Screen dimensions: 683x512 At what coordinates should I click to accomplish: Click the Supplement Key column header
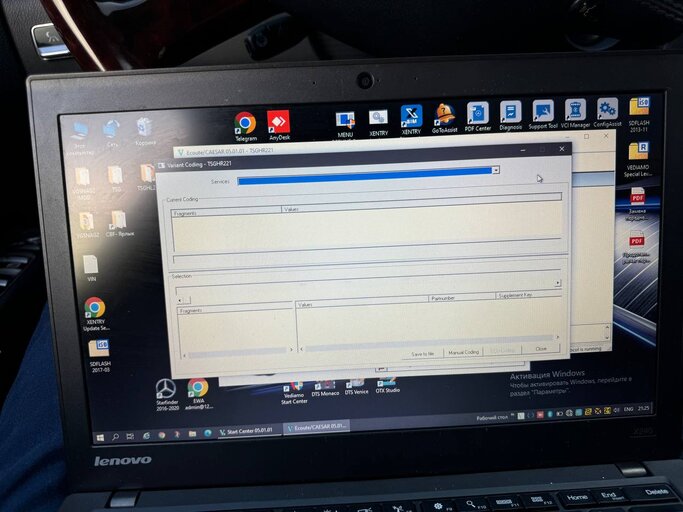528,295
